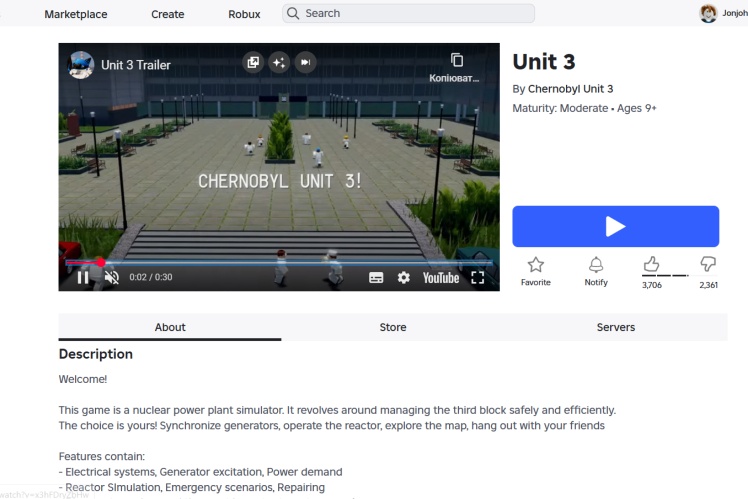The height and width of the screenshot is (499, 748).
Task: Open video settings gear
Action: coord(403,277)
